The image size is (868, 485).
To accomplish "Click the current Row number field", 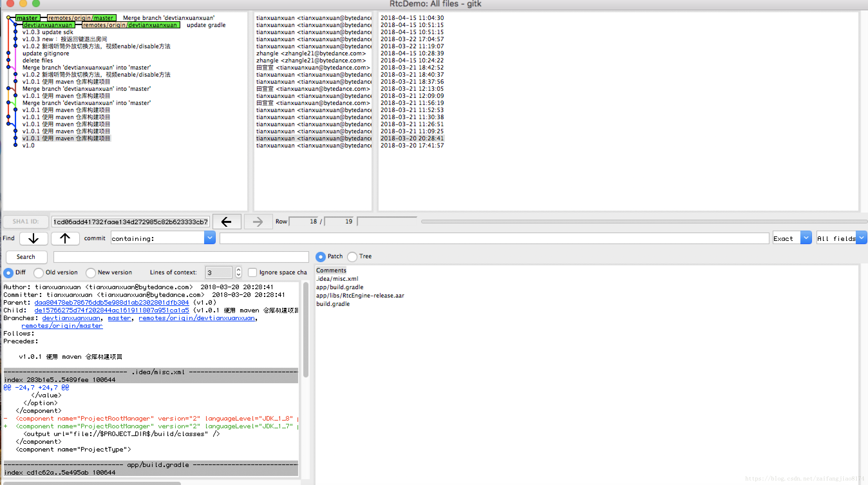I will (304, 222).
